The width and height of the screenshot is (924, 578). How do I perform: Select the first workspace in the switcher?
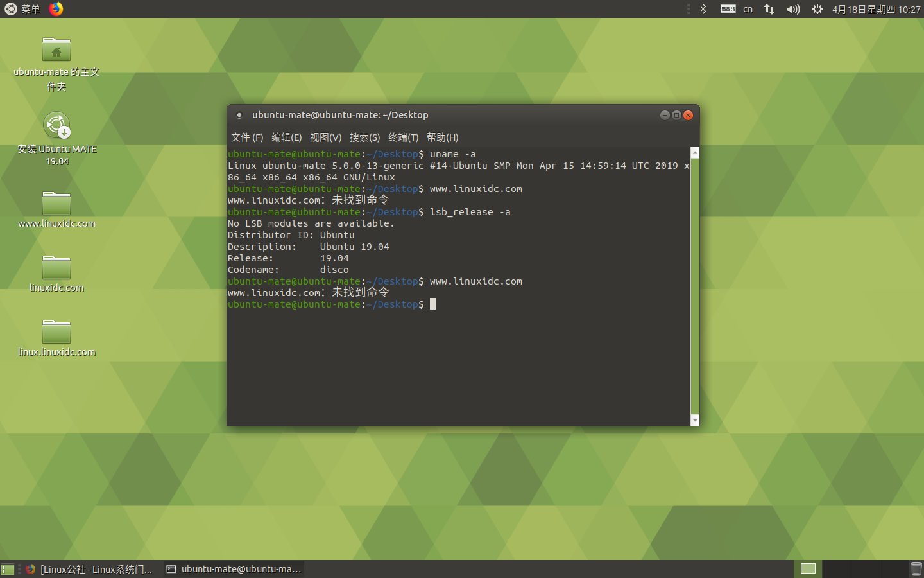(x=808, y=569)
